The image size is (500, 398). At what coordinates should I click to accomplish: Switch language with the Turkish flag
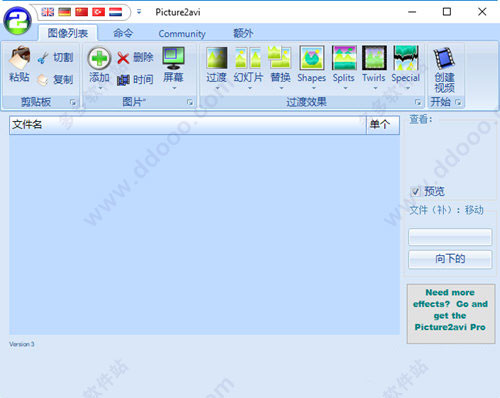coord(98,12)
